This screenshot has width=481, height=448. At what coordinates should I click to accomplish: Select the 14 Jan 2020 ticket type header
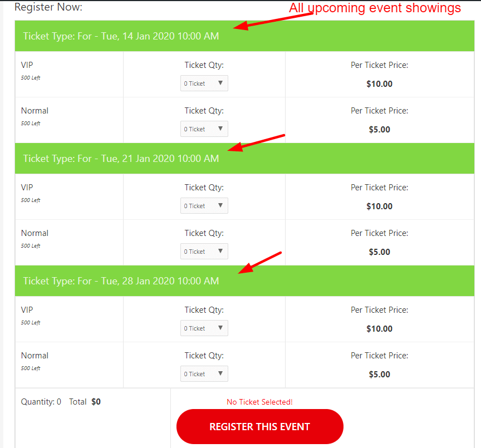click(x=244, y=36)
